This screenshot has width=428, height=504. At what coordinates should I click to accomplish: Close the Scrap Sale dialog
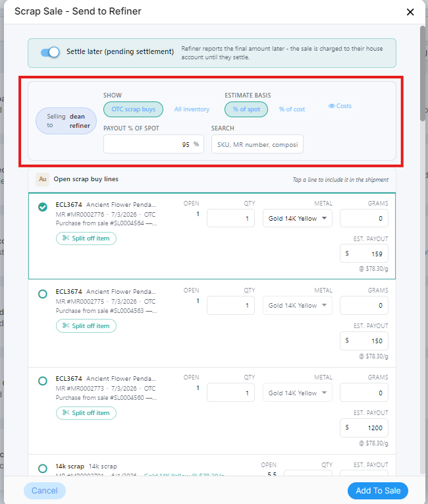click(x=410, y=13)
